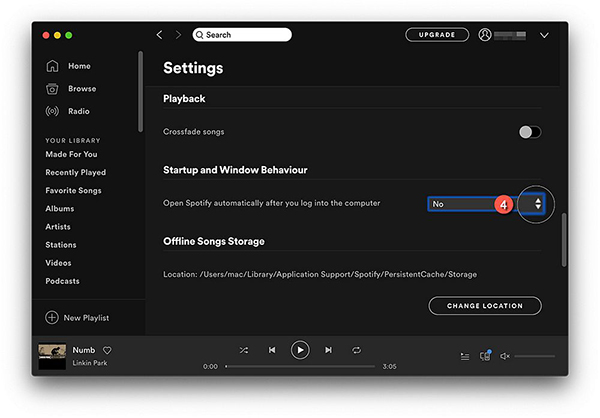Image resolution: width=600 pixels, height=418 pixels.
Task: Click the YOUR LIBRARY header
Action: pos(73,140)
